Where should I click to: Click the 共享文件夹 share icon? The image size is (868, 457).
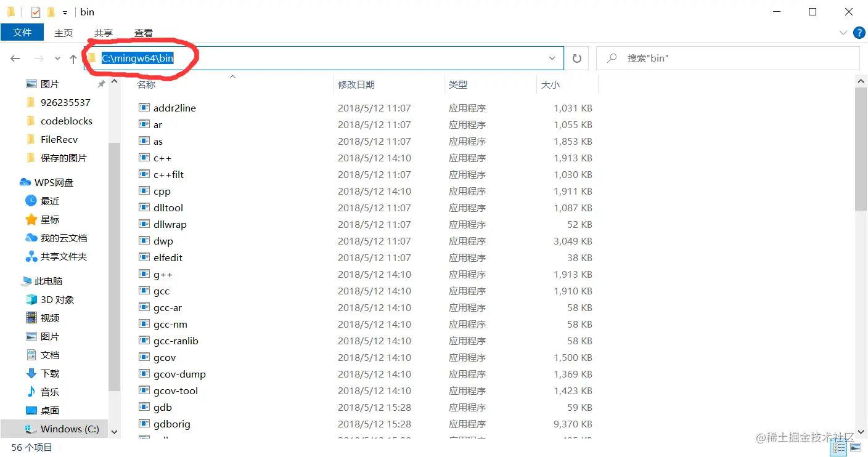point(31,256)
